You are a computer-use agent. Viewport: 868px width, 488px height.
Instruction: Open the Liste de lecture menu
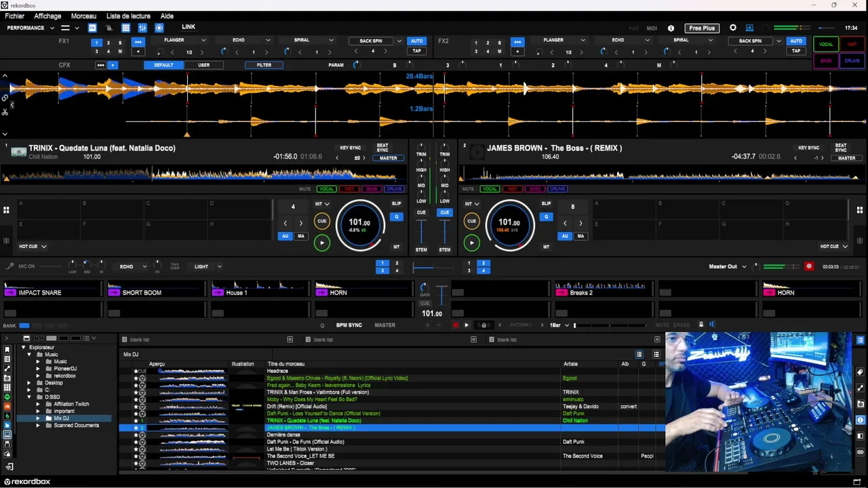coord(128,16)
